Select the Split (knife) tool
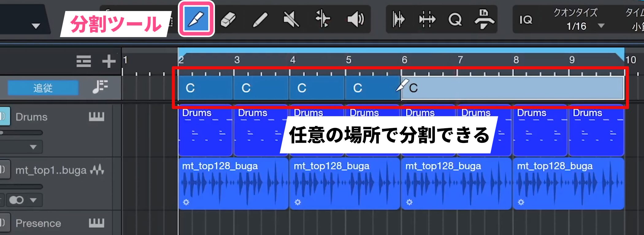This screenshot has width=644, height=235. [x=196, y=19]
